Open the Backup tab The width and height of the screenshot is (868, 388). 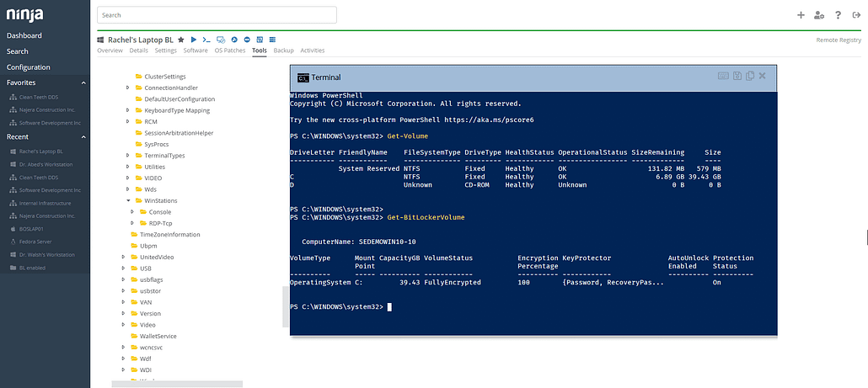click(283, 50)
